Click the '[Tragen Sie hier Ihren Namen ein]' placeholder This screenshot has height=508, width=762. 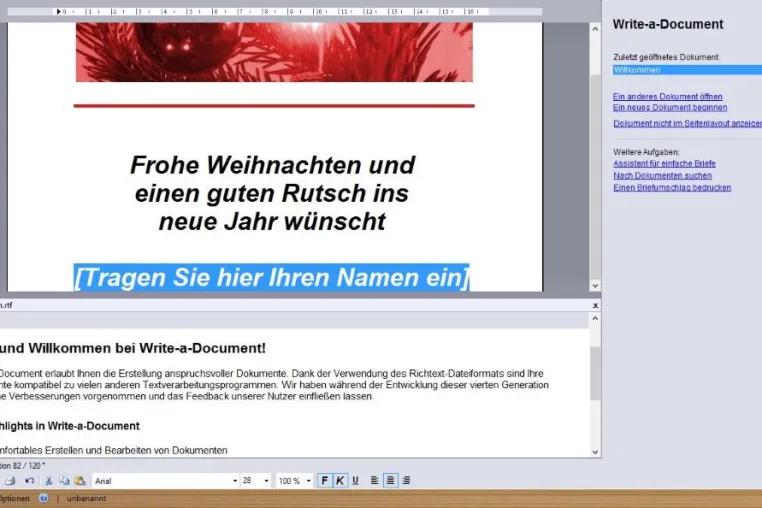click(x=272, y=278)
